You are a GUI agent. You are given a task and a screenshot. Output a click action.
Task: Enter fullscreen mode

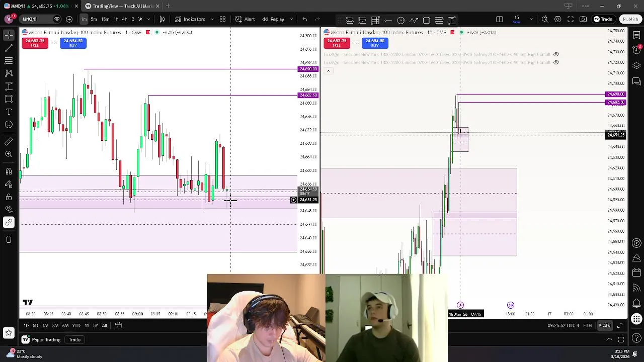[571, 19]
